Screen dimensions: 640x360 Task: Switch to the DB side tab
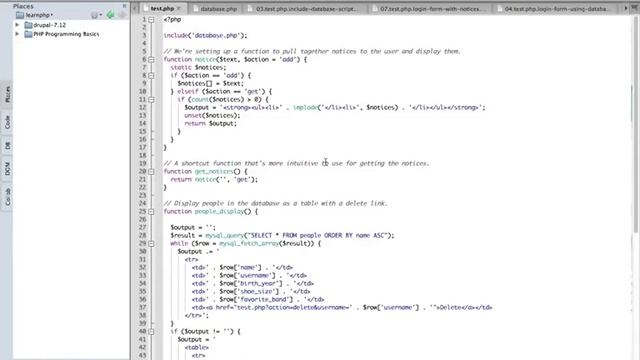point(7,146)
